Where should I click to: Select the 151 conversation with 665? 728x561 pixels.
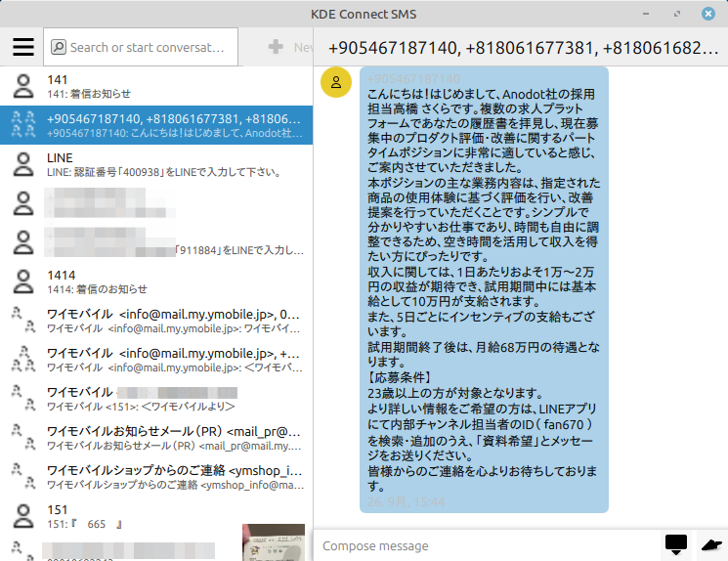point(137,516)
